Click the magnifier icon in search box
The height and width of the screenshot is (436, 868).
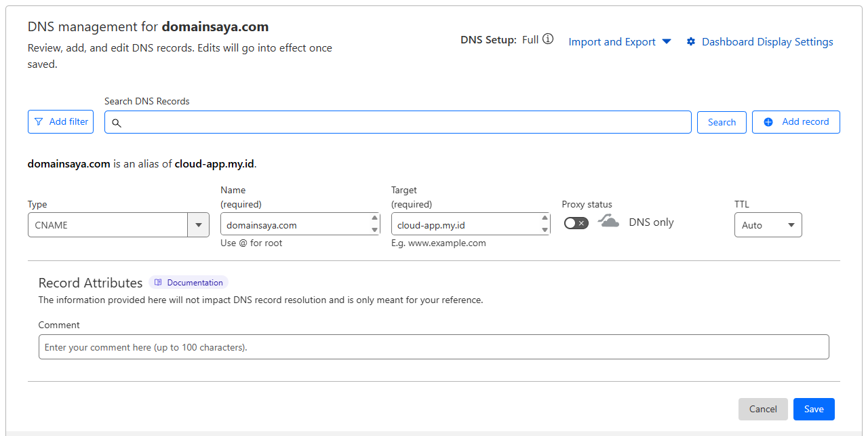[116, 123]
